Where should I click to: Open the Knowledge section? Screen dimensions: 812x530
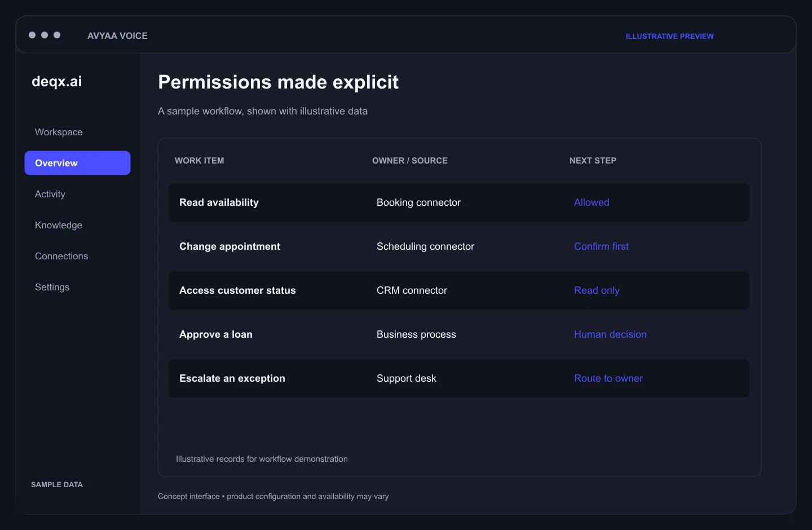coord(59,225)
